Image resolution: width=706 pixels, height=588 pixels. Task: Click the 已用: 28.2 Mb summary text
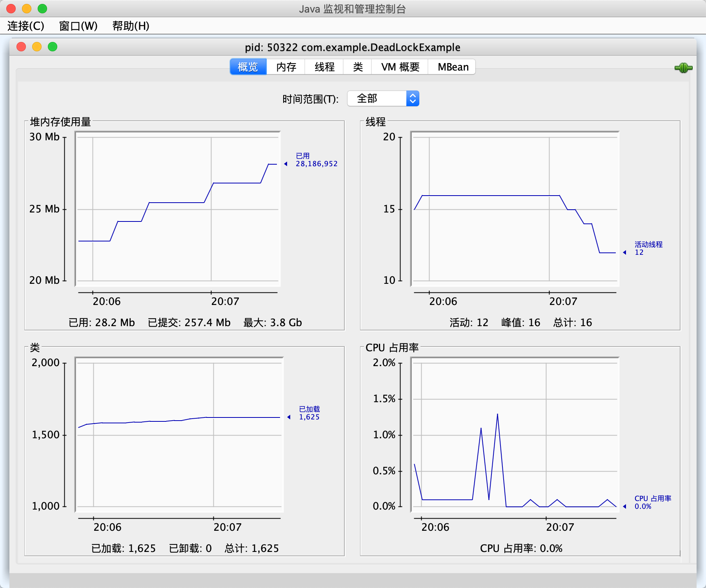point(102,323)
